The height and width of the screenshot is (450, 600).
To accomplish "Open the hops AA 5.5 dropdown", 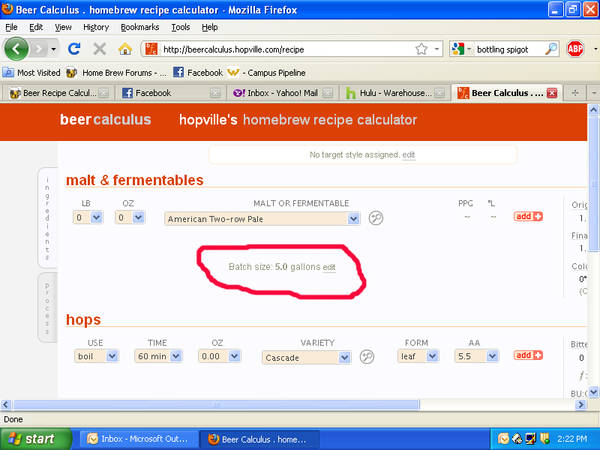I will 476,356.
